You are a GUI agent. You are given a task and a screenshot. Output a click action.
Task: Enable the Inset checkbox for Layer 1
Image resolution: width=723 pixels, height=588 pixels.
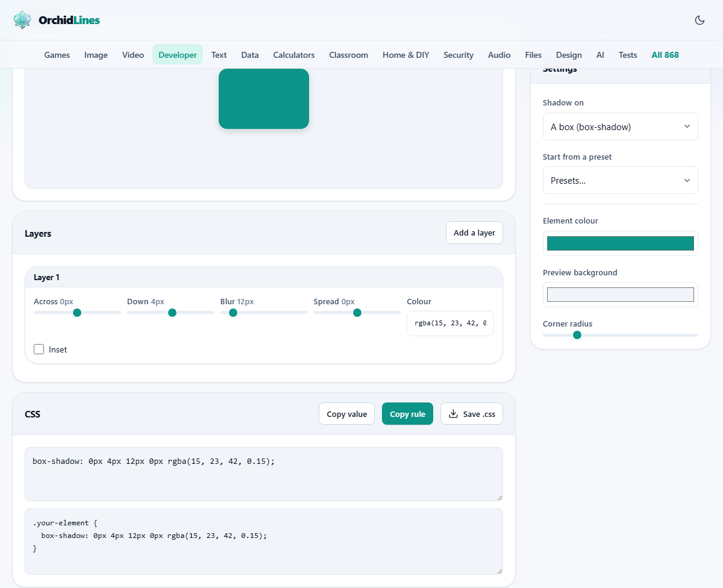tap(39, 349)
